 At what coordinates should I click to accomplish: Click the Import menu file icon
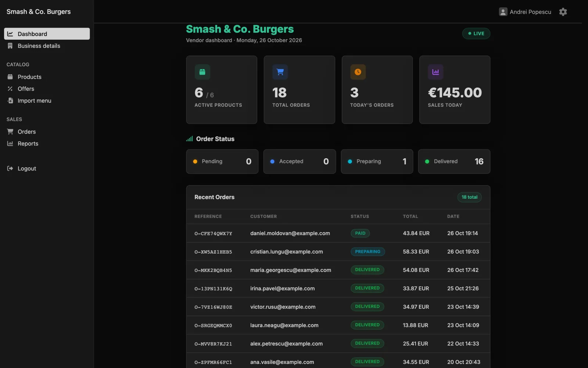coord(10,100)
